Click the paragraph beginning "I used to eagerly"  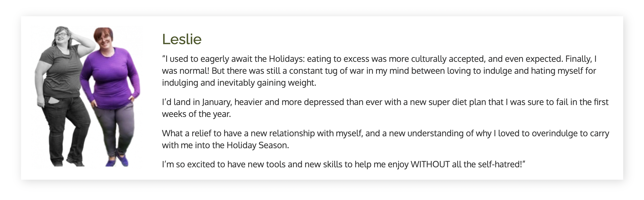coord(379,71)
